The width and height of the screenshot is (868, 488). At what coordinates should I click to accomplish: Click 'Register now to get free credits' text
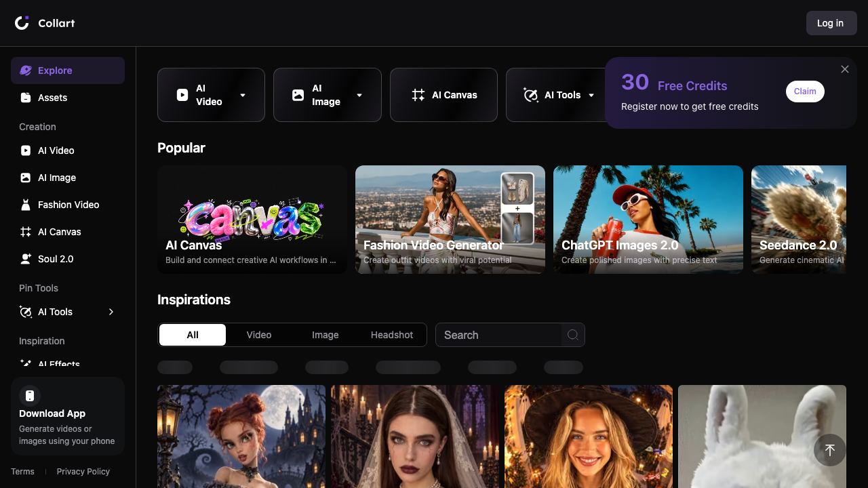pyautogui.click(x=690, y=106)
